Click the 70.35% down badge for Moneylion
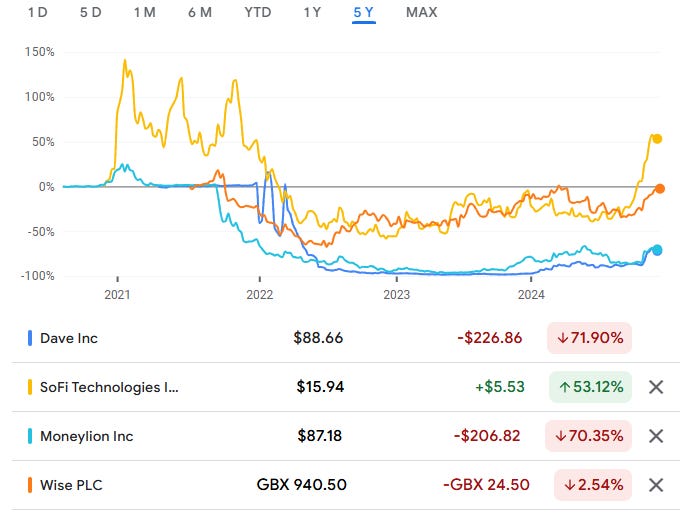693x513 pixels. [588, 436]
